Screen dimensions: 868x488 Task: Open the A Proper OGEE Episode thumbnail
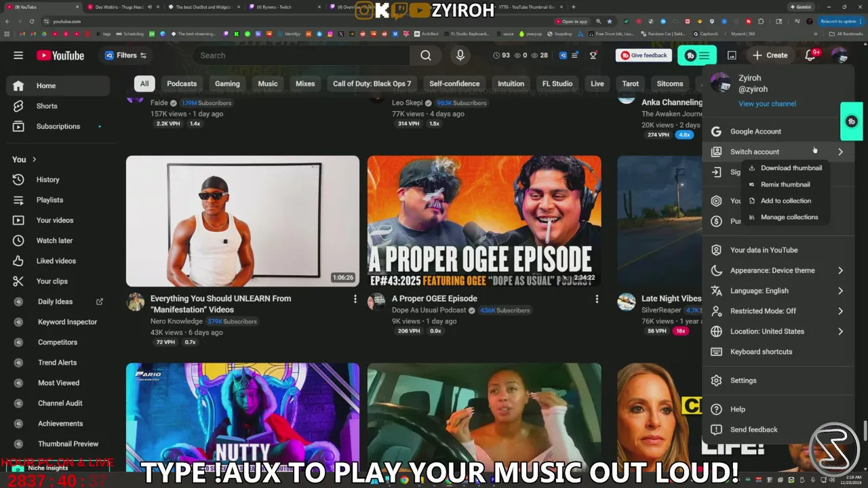click(x=484, y=222)
